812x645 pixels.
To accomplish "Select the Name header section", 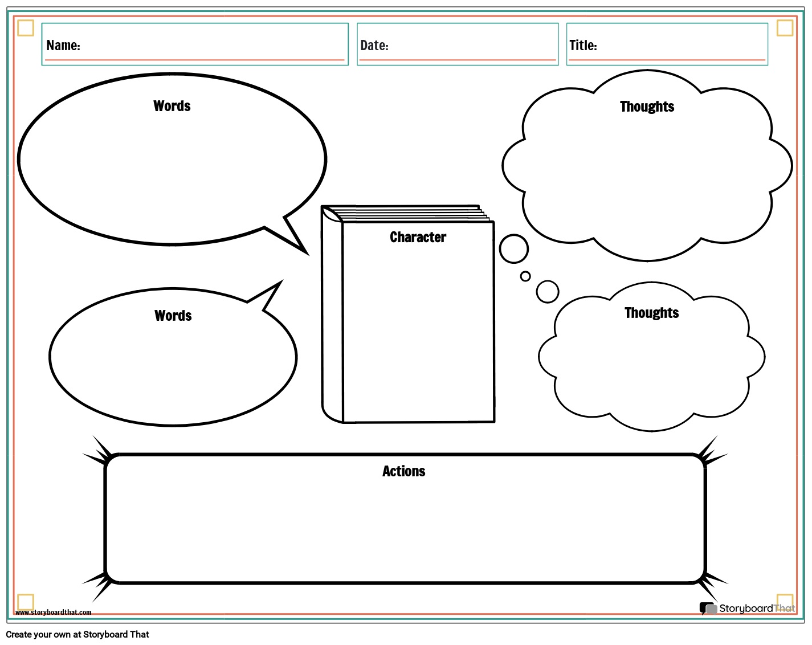I will coord(195,44).
